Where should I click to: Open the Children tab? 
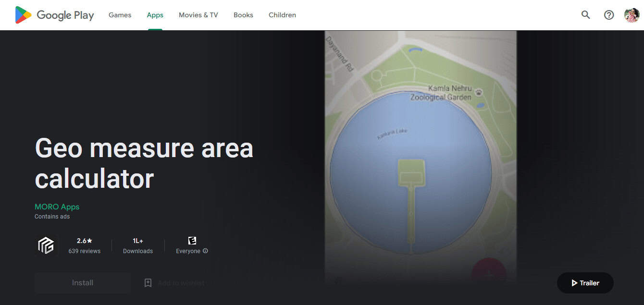pyautogui.click(x=282, y=15)
